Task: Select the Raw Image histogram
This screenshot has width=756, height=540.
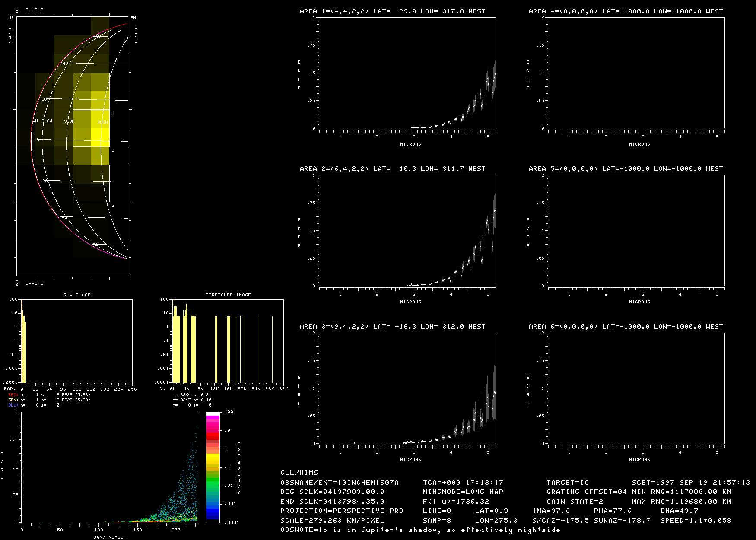Action: coord(76,341)
